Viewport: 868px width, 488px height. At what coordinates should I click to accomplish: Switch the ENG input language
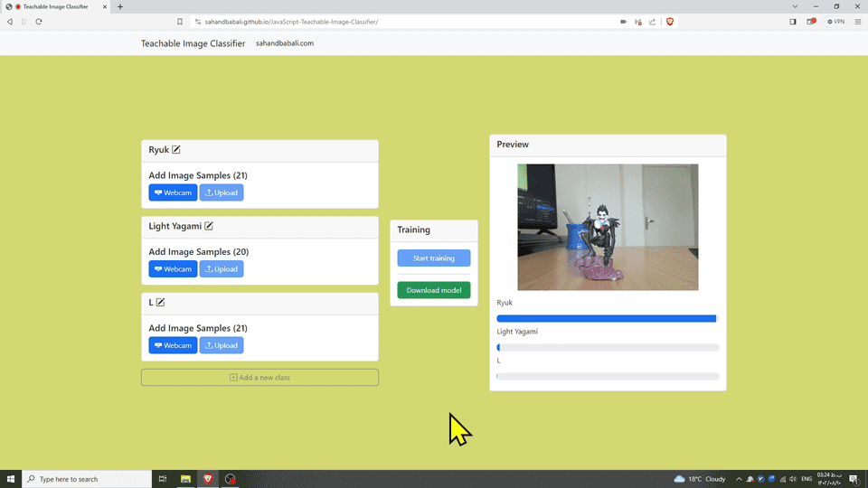[x=807, y=479]
